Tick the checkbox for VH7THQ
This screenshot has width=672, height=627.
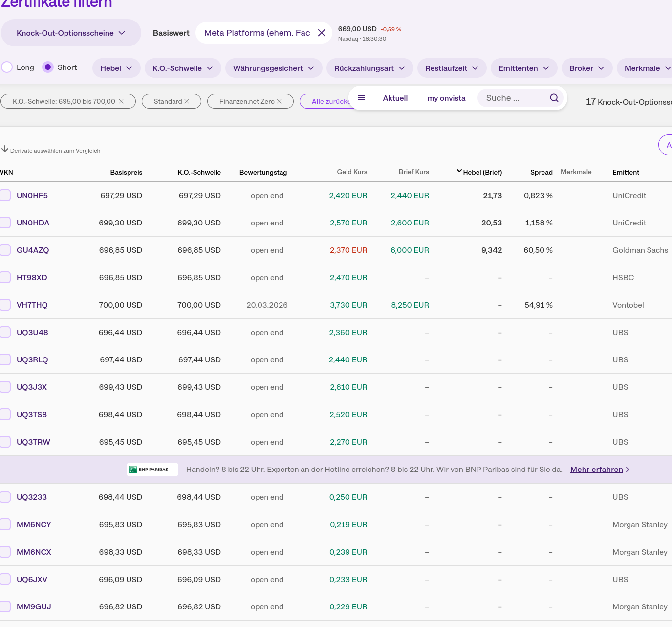pyautogui.click(x=5, y=305)
